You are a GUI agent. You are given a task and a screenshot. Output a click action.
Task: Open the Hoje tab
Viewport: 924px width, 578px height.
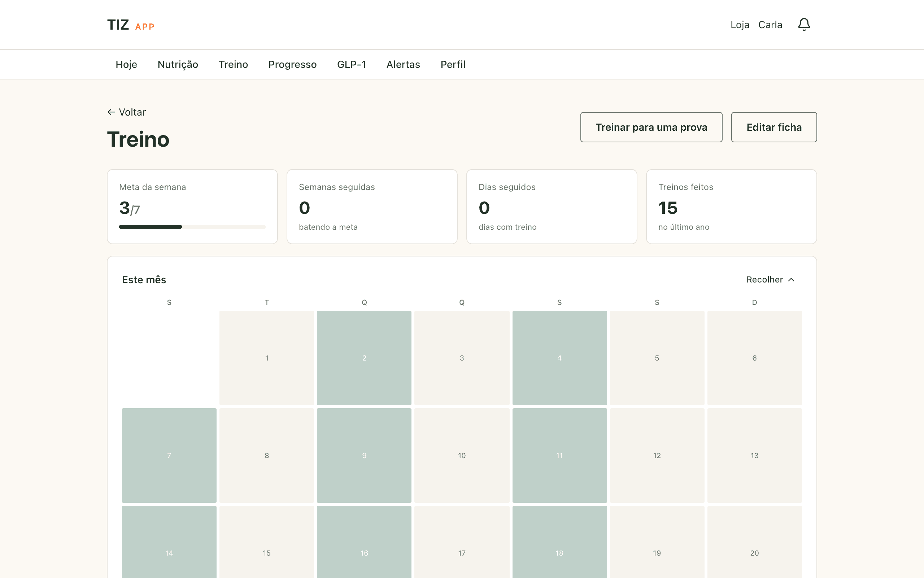(x=126, y=64)
